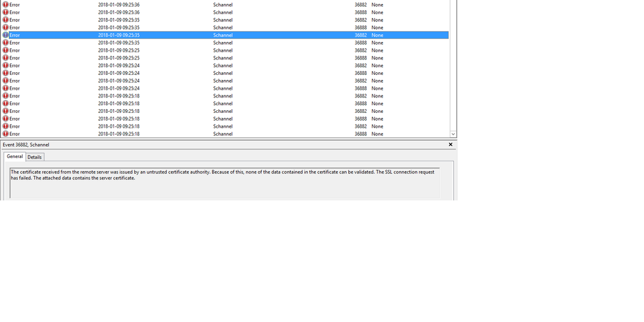
Task: Click error icon for 09:25:36 event 36888
Action: point(5,12)
